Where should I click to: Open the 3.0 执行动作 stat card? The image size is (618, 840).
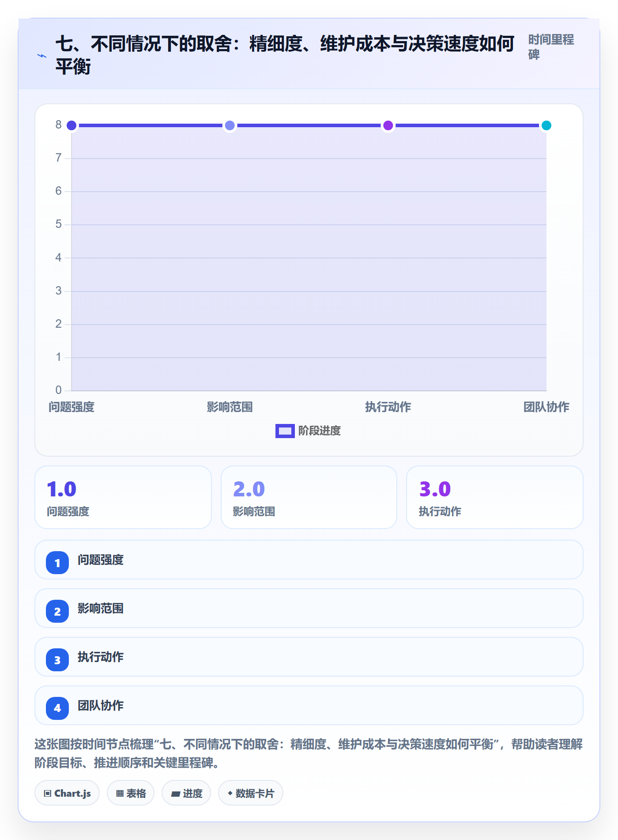(495, 497)
